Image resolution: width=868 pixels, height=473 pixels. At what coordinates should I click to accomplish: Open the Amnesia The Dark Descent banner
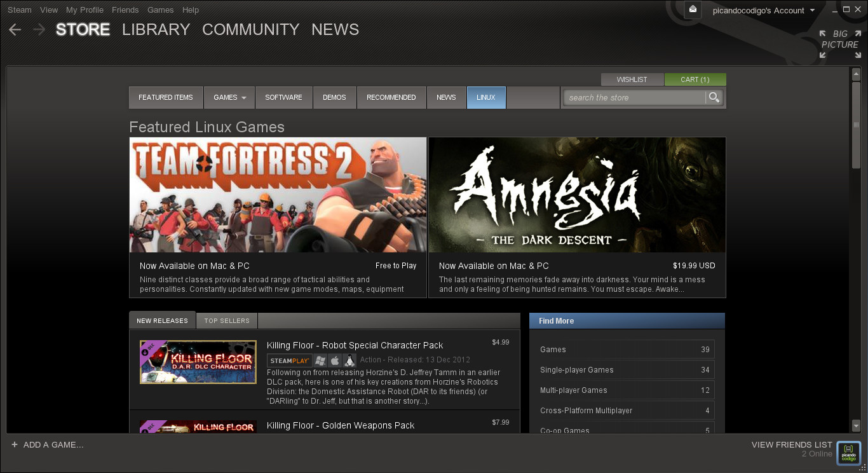[x=577, y=195]
